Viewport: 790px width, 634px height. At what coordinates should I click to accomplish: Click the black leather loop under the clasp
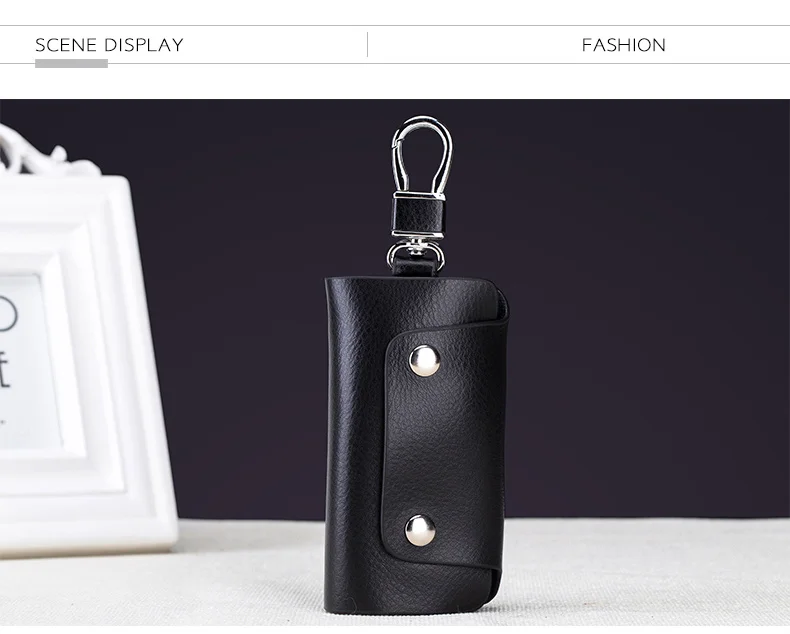point(418,216)
